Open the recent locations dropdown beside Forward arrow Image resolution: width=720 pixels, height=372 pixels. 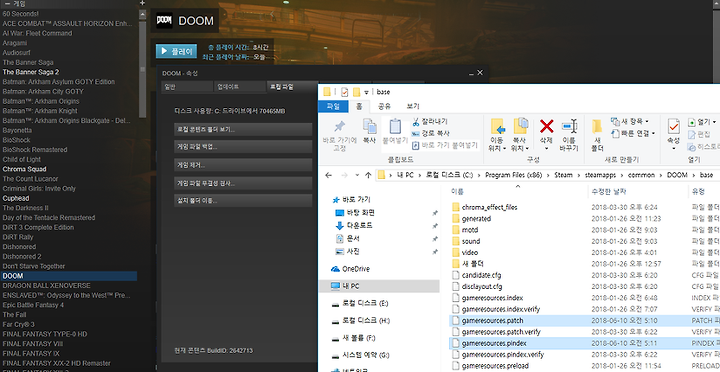coord(357,175)
